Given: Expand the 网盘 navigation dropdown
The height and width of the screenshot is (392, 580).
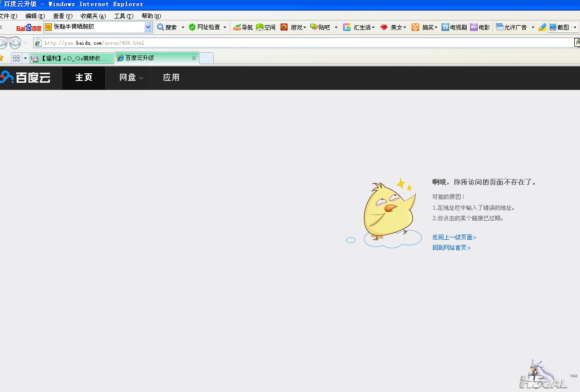Looking at the screenshot, I should pyautogui.click(x=131, y=78).
